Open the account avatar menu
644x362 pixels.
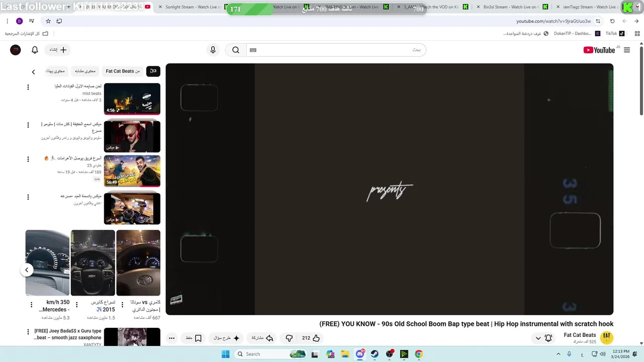[x=16, y=50]
